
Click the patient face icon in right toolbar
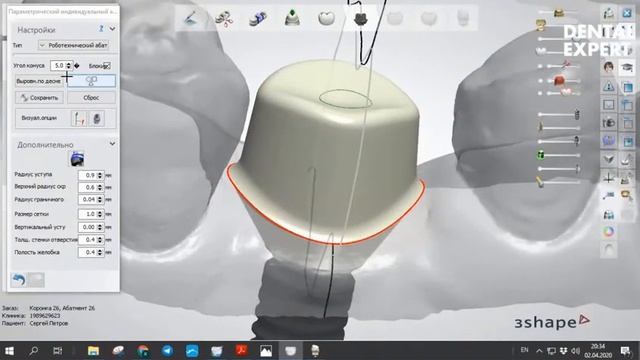609,67
